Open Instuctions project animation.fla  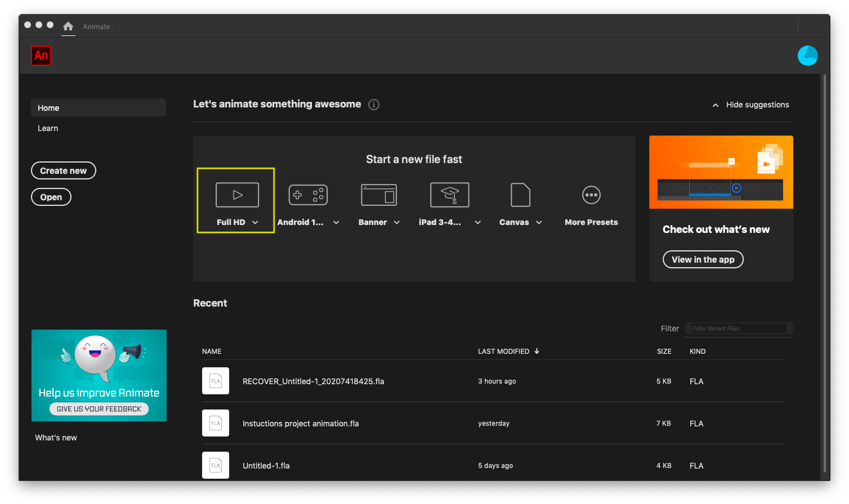pos(301,424)
